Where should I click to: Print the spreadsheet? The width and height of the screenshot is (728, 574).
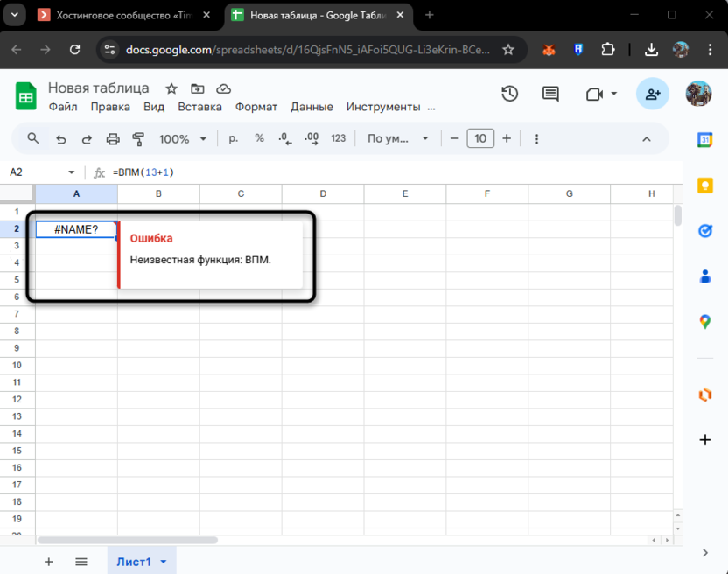(x=113, y=139)
